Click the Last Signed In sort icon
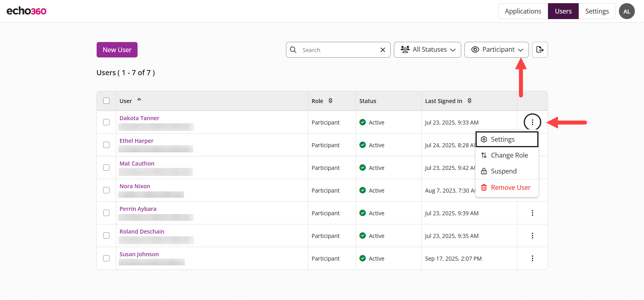This screenshot has width=644, height=300. tap(470, 101)
